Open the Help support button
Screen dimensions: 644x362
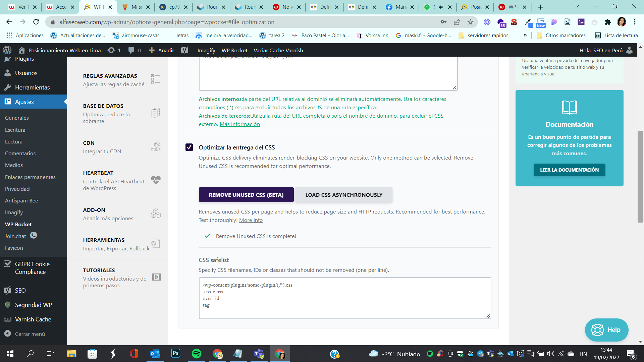pos(606,330)
